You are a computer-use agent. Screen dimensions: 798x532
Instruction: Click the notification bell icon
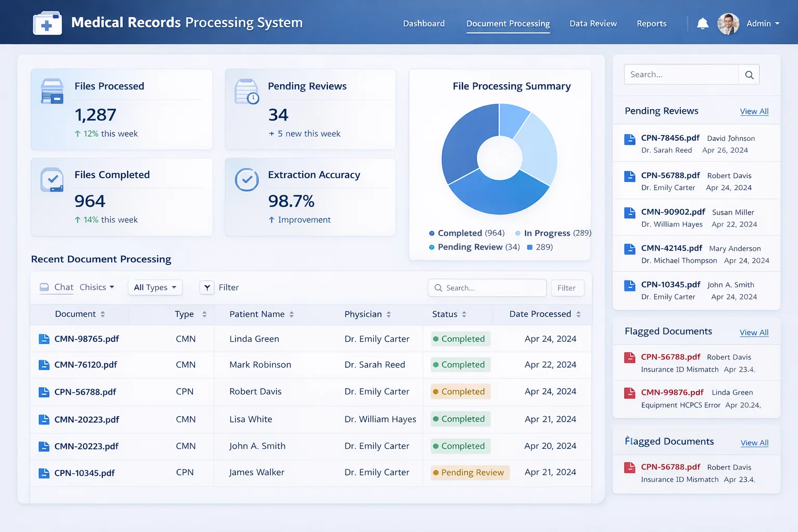click(702, 23)
